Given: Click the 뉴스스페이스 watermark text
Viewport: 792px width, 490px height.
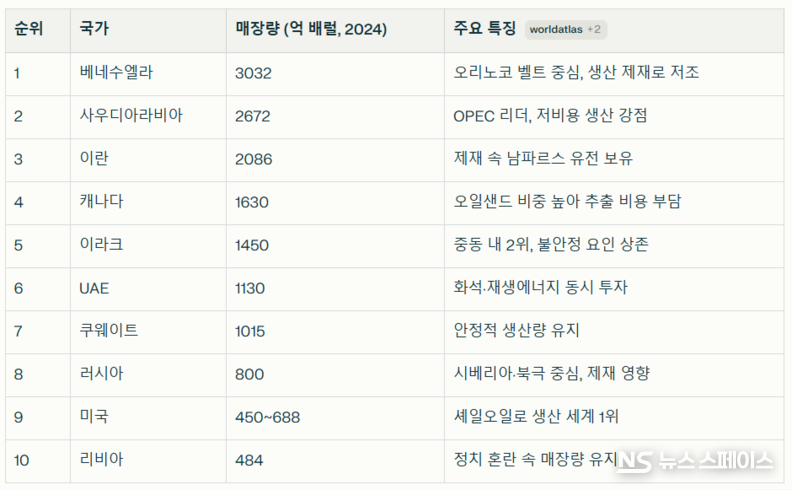Looking at the screenshot, I should (714, 461).
